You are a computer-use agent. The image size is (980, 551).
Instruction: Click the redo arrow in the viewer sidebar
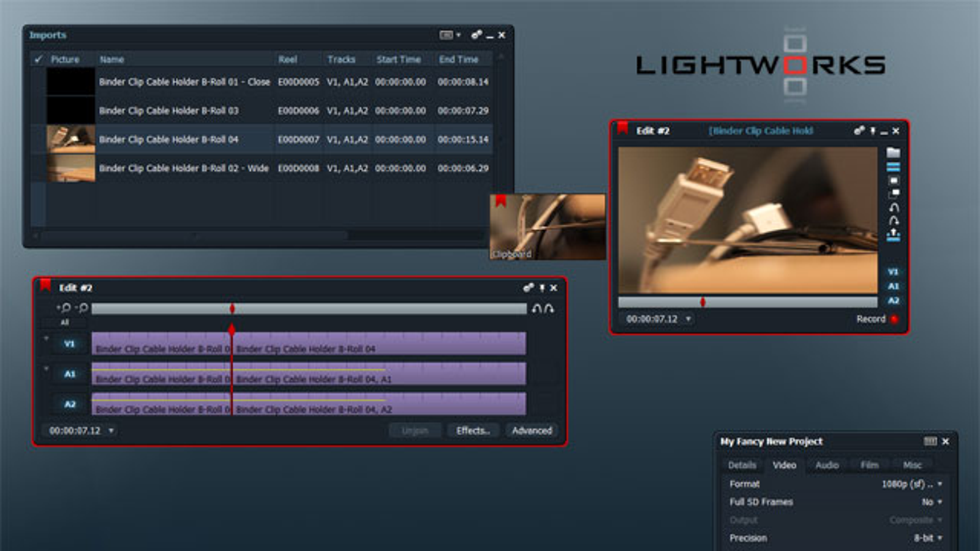pos(894,220)
